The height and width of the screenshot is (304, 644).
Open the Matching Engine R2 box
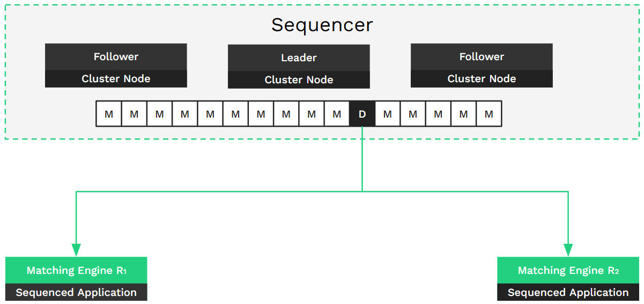[568, 270]
